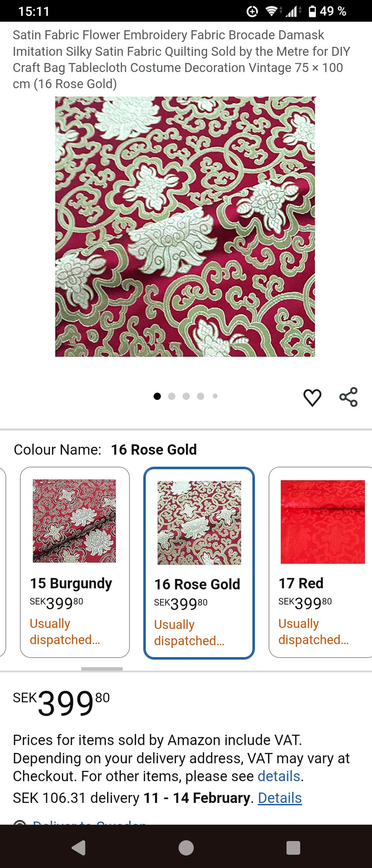Jump to fourth image carousel dot

(200, 396)
